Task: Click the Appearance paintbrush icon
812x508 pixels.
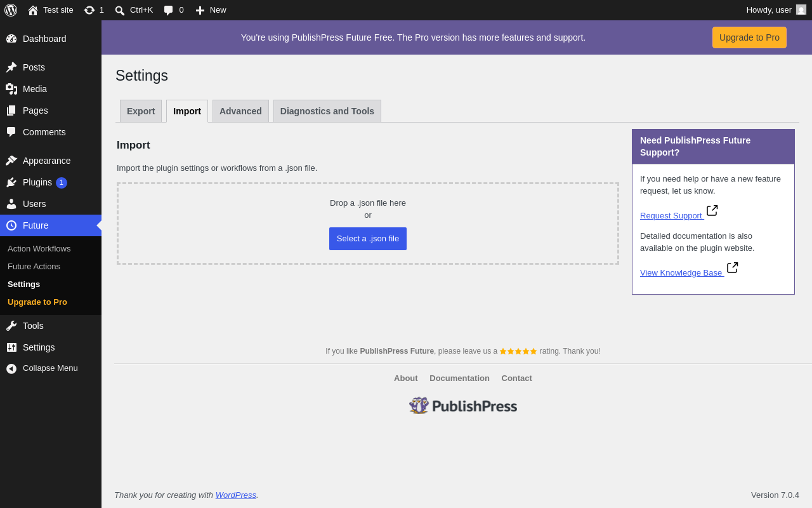Action: tap(11, 161)
